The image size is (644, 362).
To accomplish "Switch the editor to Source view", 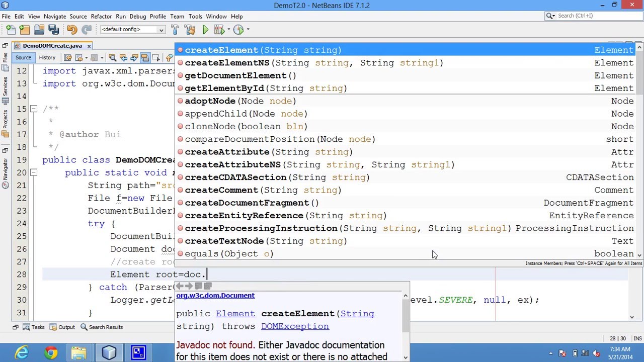I will 23,58.
